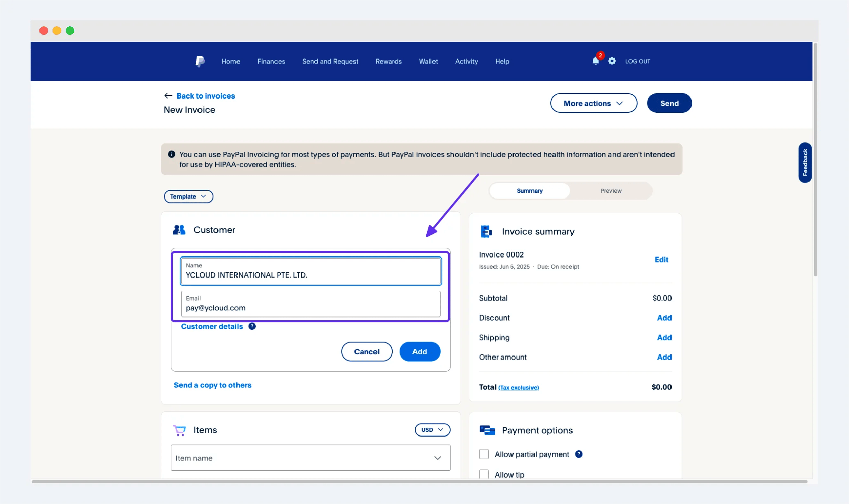
Task: Enable the Allow partial payment checkbox
Action: pos(484,454)
